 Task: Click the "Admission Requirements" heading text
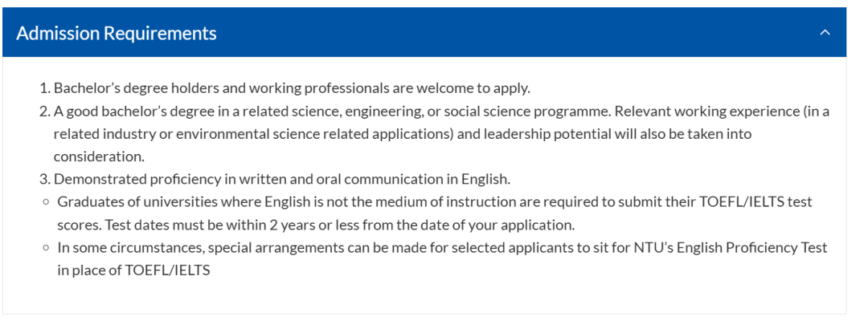(117, 33)
